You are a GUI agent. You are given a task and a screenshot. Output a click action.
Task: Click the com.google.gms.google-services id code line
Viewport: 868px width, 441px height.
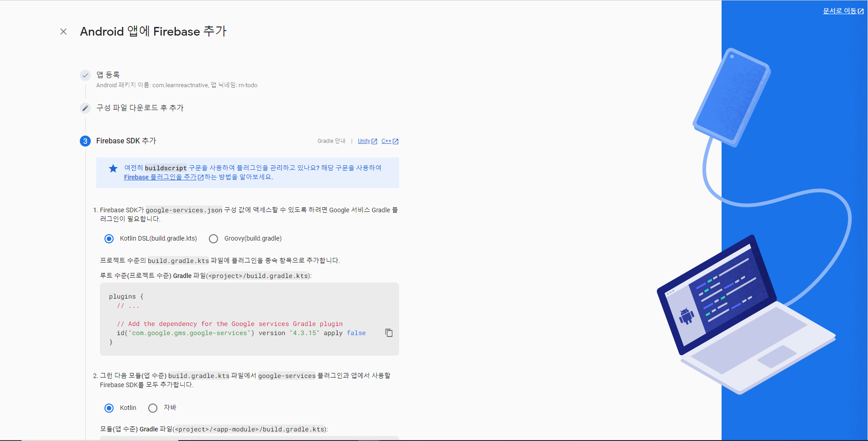pos(241,333)
